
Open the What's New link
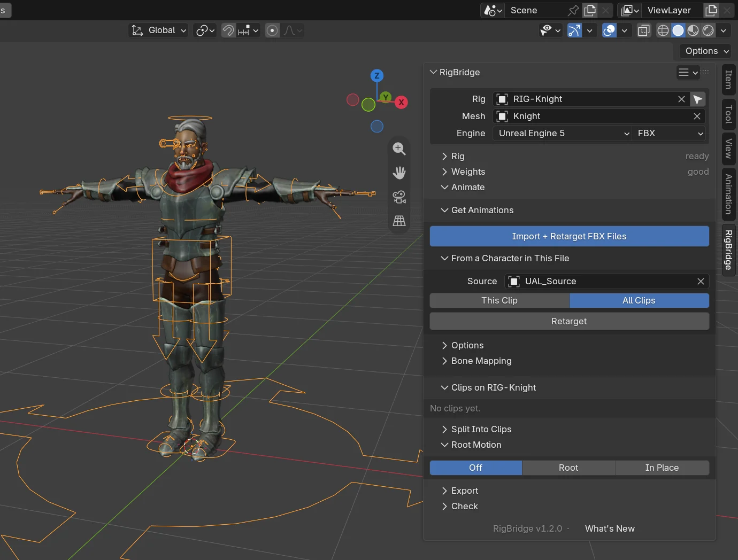pyautogui.click(x=610, y=528)
